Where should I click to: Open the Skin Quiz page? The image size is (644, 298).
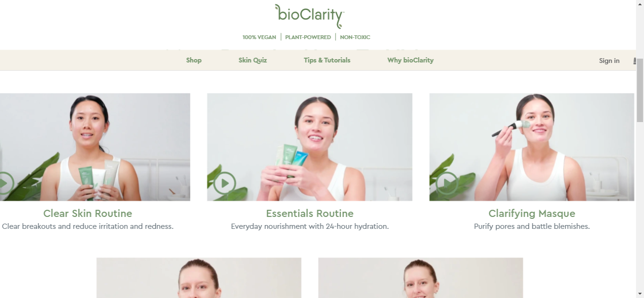[x=253, y=60]
